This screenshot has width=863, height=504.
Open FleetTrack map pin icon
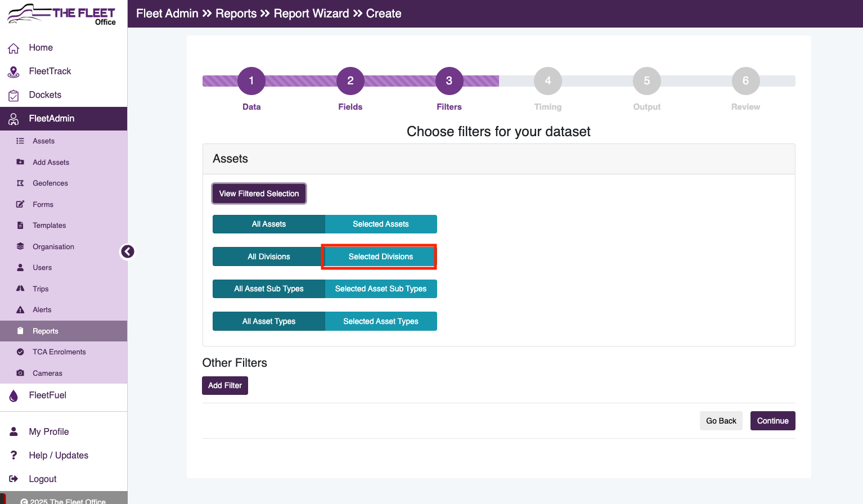pos(14,72)
